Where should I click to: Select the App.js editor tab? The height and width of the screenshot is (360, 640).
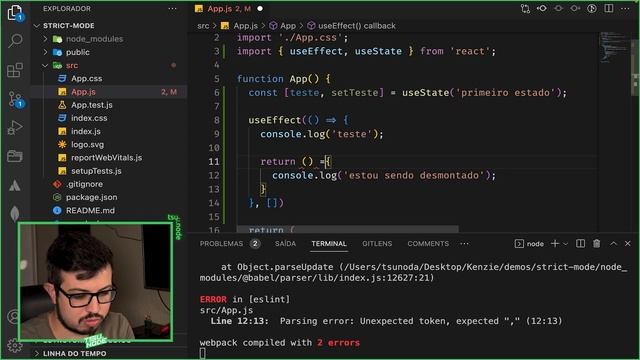tap(229, 9)
